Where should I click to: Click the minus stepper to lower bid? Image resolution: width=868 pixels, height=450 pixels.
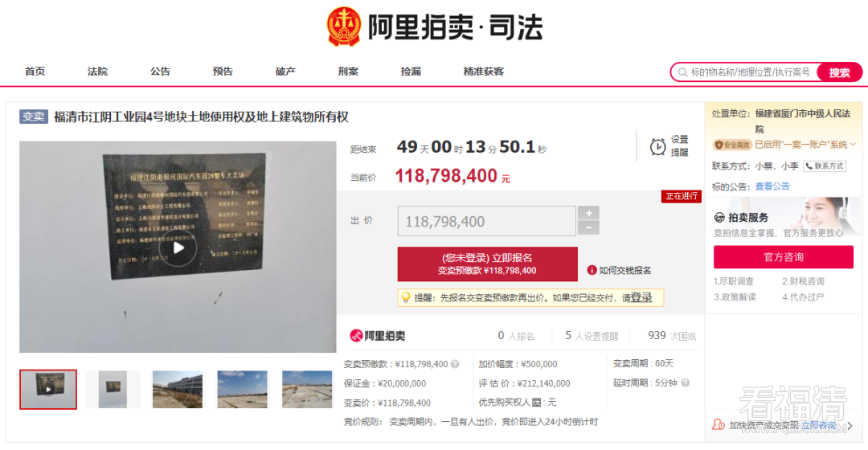pos(588,227)
